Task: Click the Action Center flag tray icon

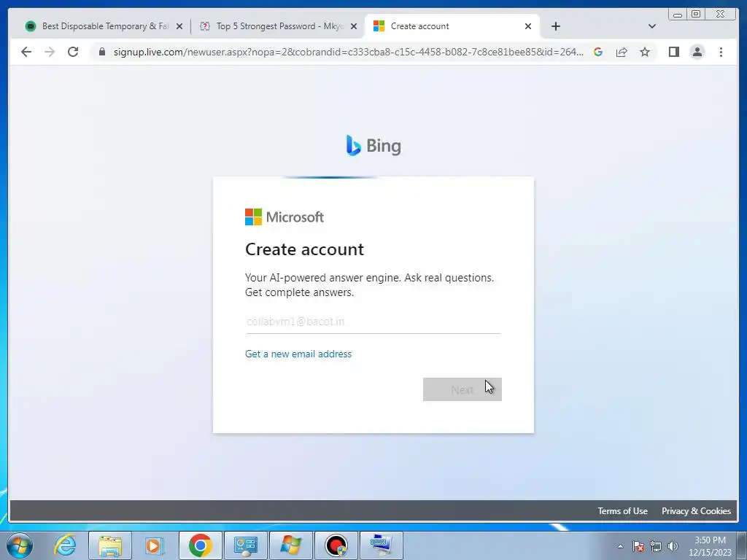Action: click(638, 546)
